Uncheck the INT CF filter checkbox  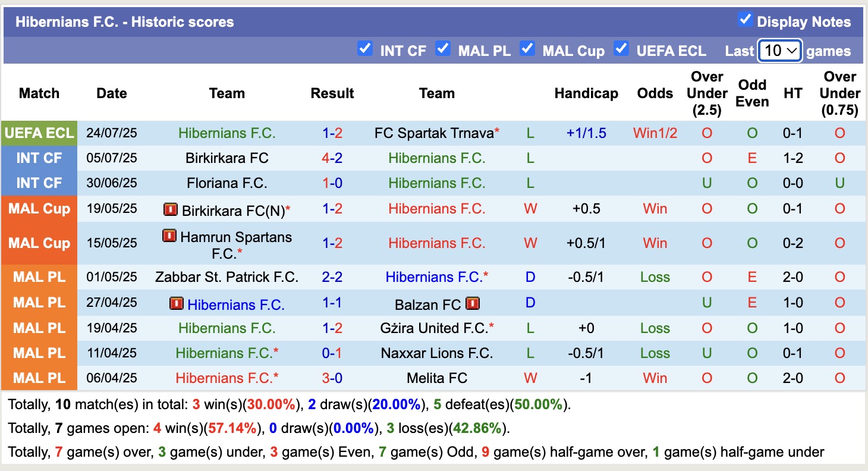[365, 49]
